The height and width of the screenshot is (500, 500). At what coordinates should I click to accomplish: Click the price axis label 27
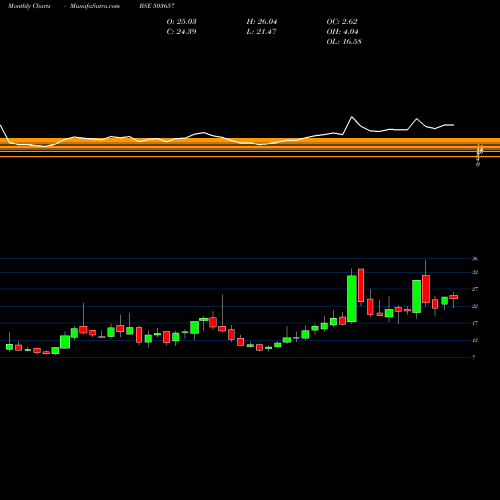click(475, 289)
